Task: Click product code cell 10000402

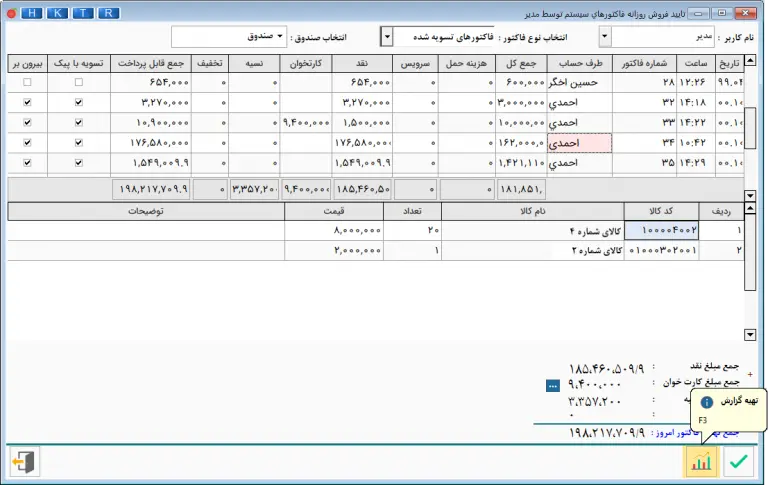Action: point(660,230)
